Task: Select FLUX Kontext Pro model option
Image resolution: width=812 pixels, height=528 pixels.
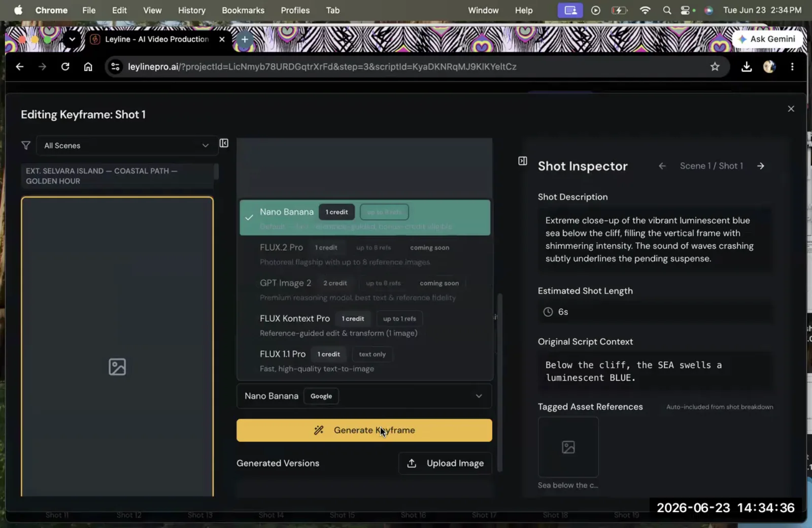Action: tap(365, 325)
